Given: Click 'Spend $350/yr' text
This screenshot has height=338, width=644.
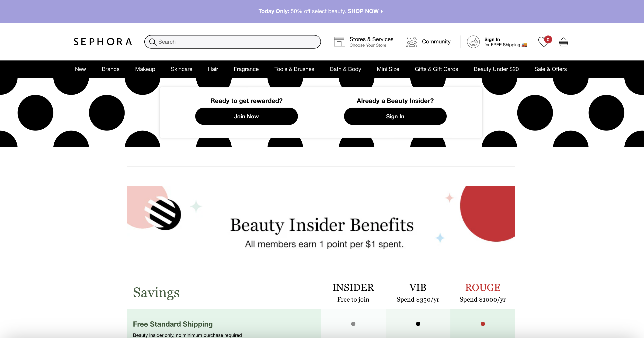Looking at the screenshot, I should [418, 299].
